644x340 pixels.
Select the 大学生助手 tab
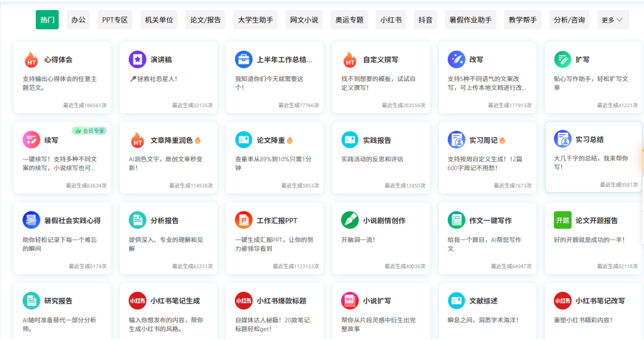pyautogui.click(x=255, y=20)
